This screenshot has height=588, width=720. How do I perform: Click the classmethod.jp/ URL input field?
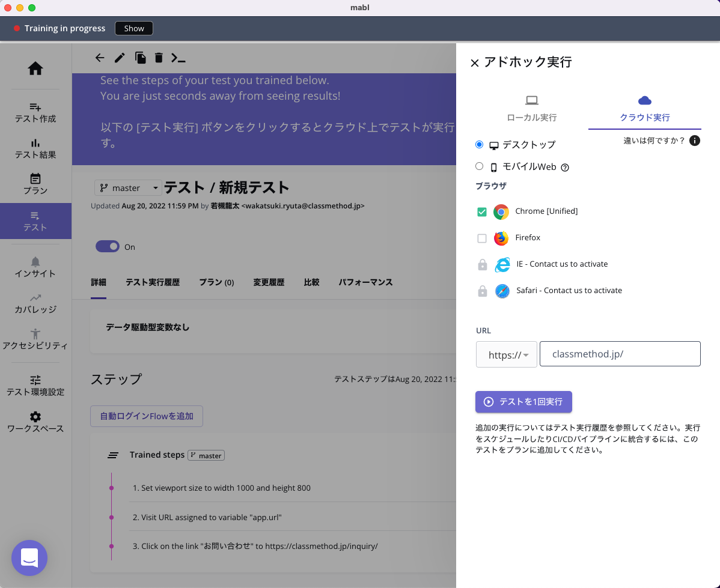(620, 354)
